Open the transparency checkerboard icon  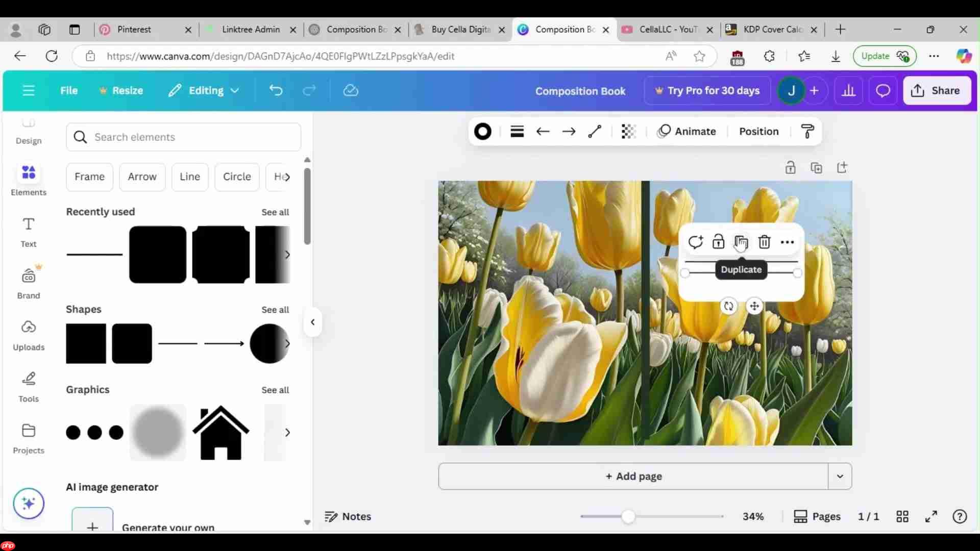tap(628, 132)
